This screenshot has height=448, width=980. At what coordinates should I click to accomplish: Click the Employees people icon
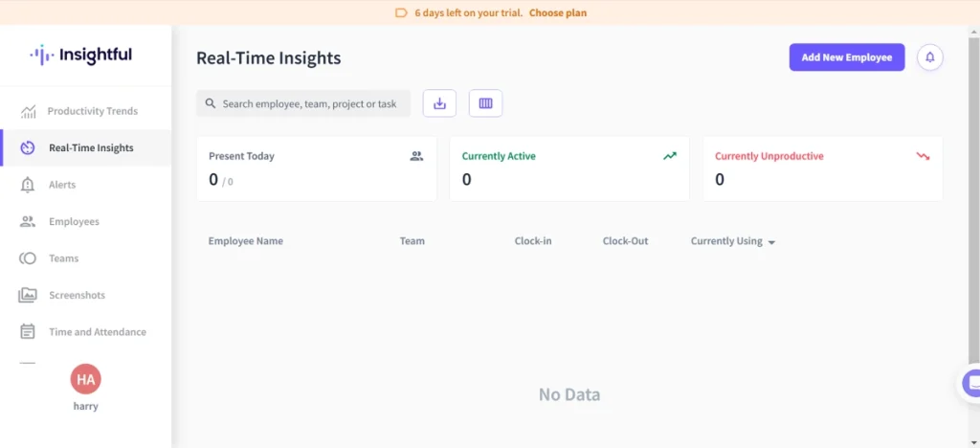[x=28, y=221]
